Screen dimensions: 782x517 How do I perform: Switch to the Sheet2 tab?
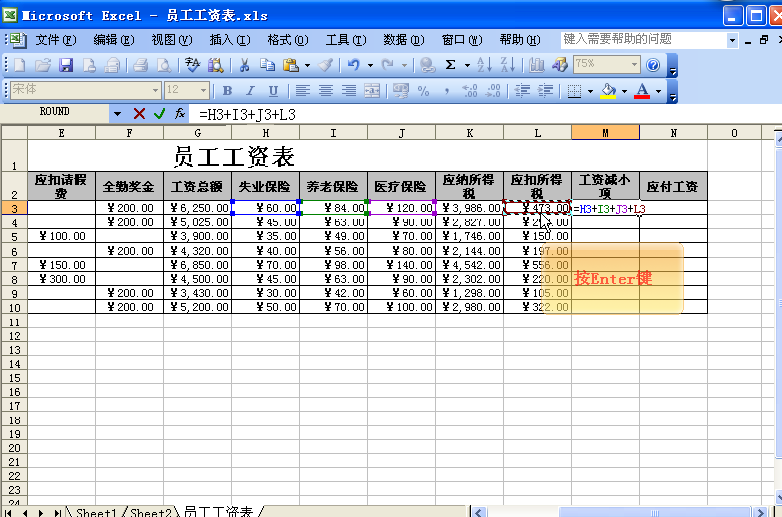pyautogui.click(x=151, y=512)
